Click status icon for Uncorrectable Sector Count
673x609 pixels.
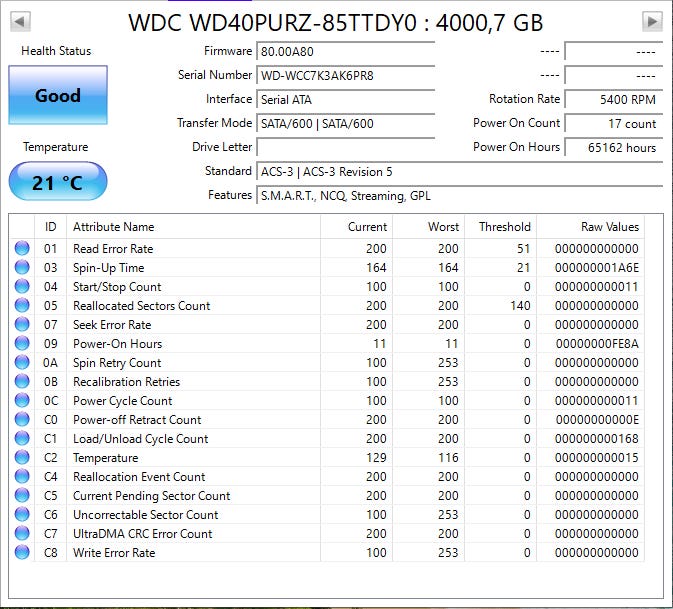coord(22,514)
